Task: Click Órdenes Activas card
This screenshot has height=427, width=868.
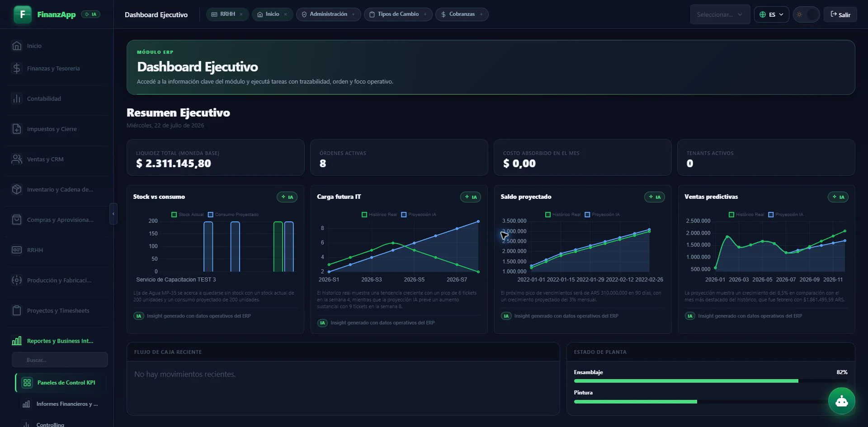Action: [x=399, y=157]
